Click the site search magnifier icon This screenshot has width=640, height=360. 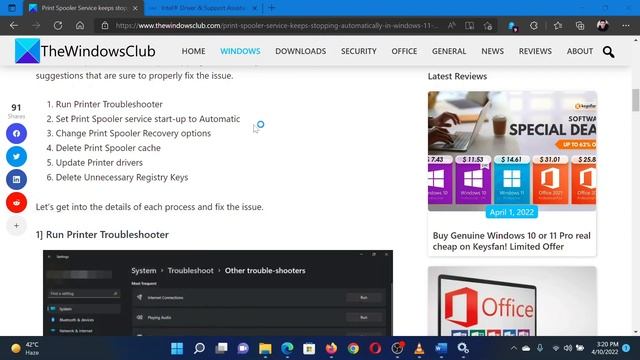608,52
